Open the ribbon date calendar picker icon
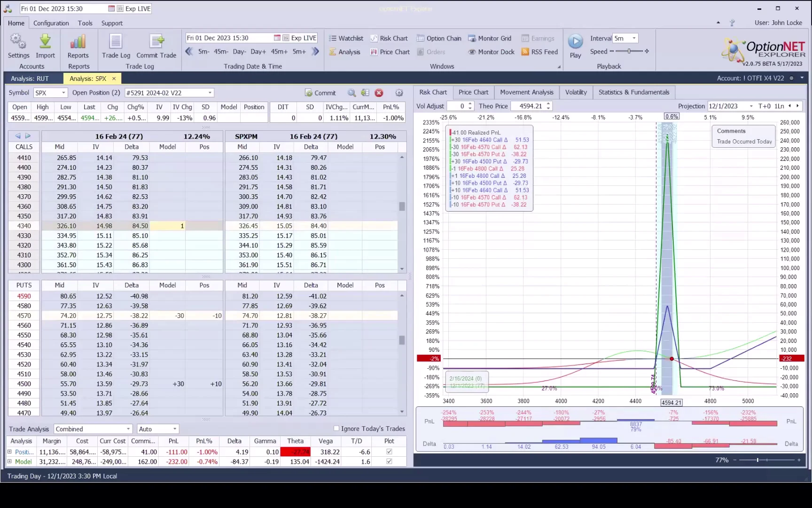This screenshot has height=508, width=812. 277,38
